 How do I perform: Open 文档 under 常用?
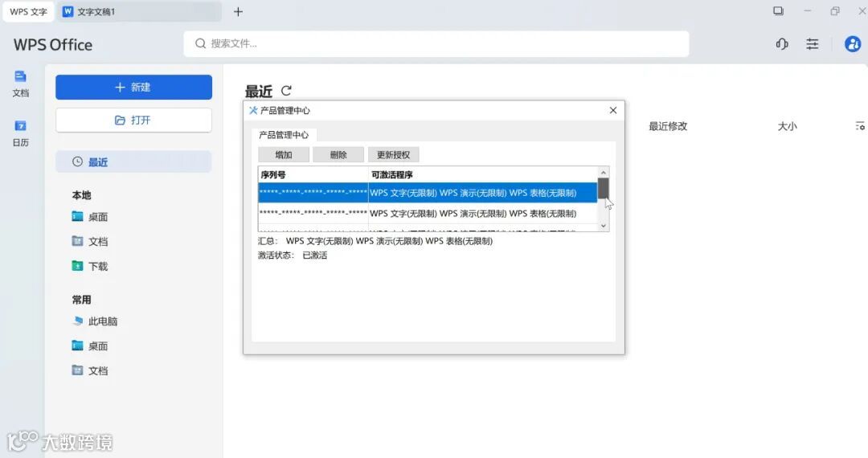(90, 370)
